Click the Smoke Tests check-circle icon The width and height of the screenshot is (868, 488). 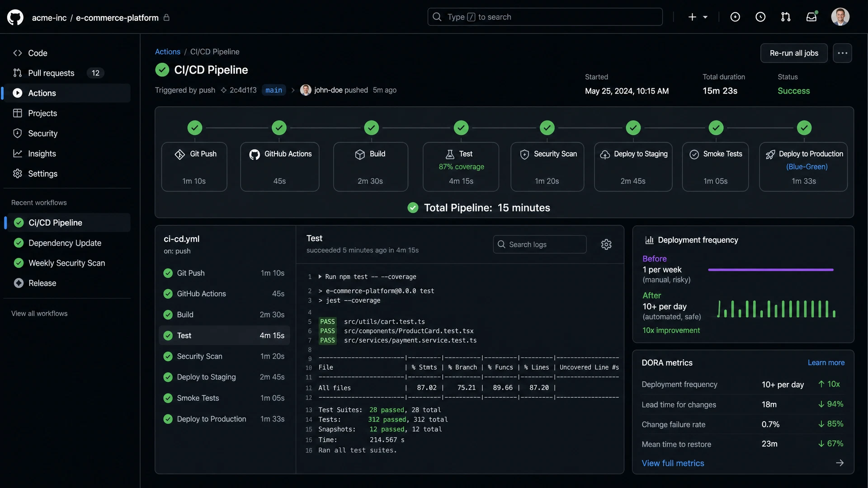point(694,155)
